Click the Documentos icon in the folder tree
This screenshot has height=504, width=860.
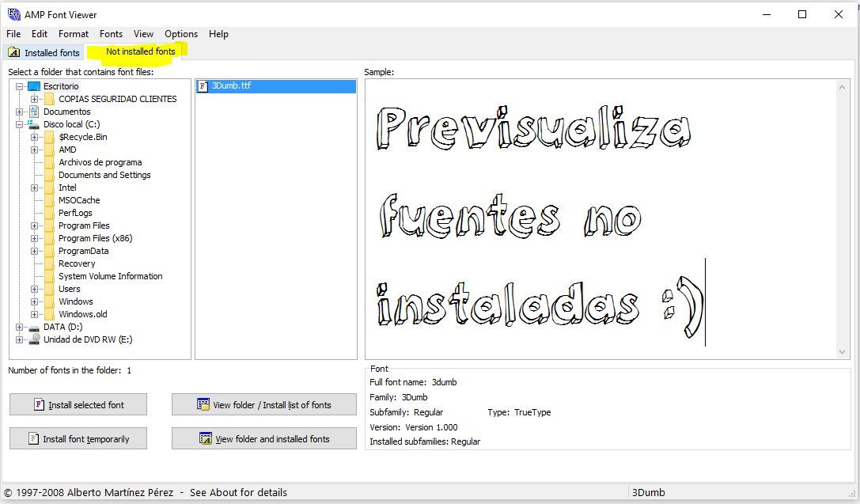tap(33, 112)
